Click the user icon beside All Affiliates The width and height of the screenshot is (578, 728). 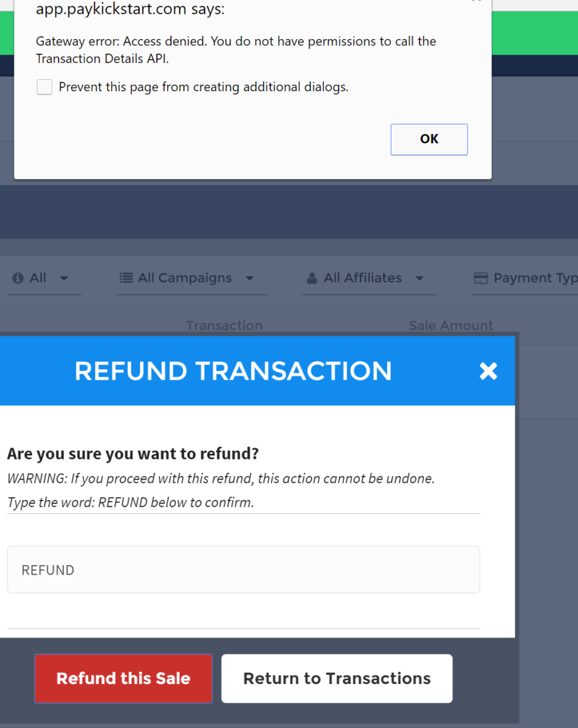click(312, 278)
